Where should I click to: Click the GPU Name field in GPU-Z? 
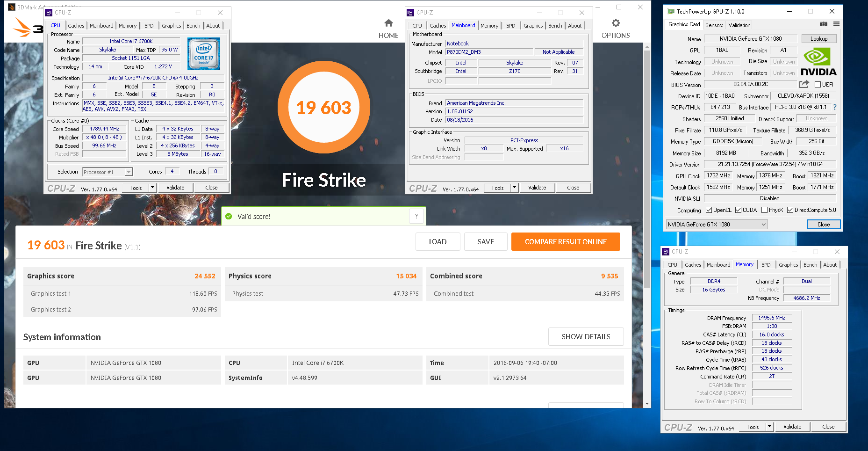[x=750, y=39]
